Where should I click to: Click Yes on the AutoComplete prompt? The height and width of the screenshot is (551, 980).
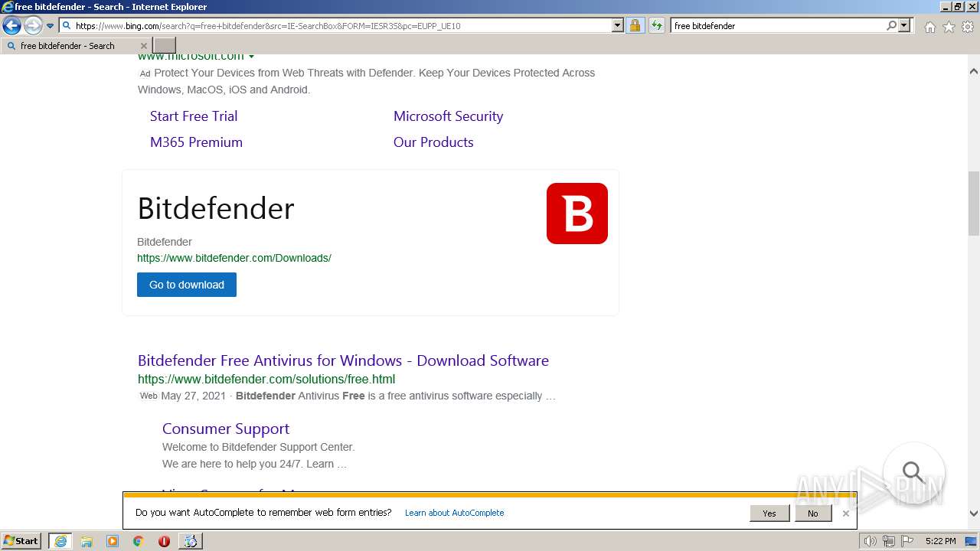click(769, 514)
